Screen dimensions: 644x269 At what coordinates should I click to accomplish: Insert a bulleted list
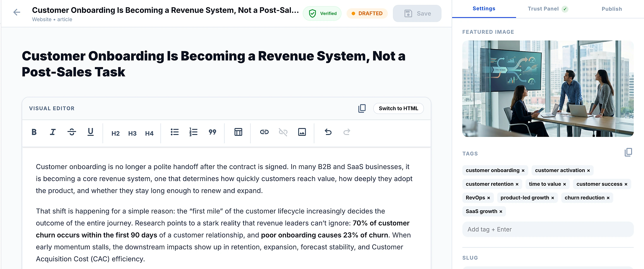point(175,132)
